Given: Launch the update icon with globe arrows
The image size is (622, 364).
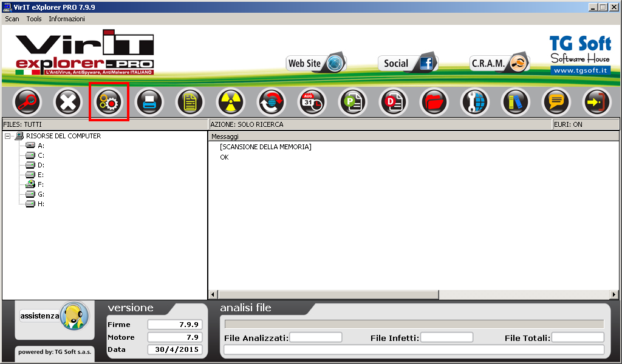Looking at the screenshot, I should (272, 102).
